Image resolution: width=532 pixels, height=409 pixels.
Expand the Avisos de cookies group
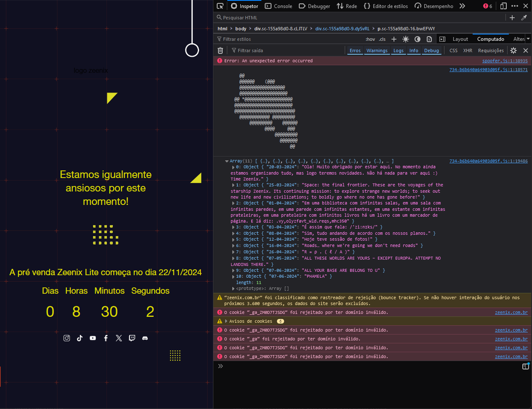pos(227,321)
